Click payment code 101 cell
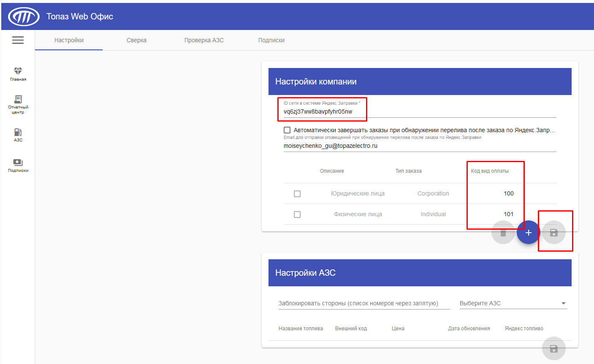This screenshot has width=594, height=364. [509, 214]
